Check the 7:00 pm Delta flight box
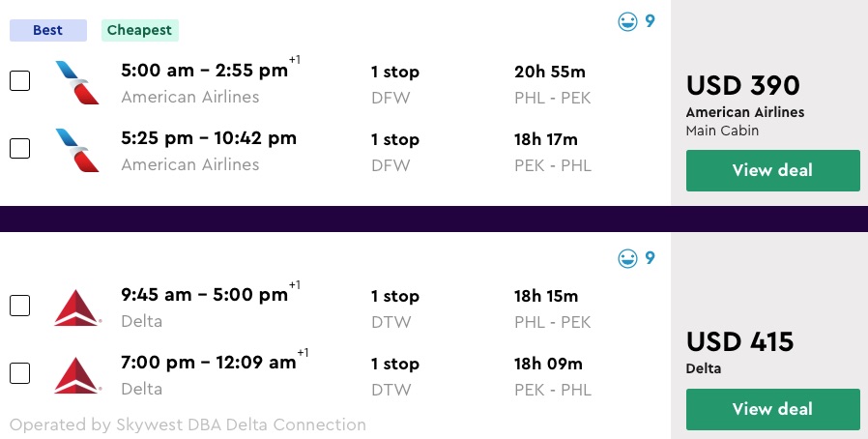This screenshot has height=439, width=868. (19, 373)
